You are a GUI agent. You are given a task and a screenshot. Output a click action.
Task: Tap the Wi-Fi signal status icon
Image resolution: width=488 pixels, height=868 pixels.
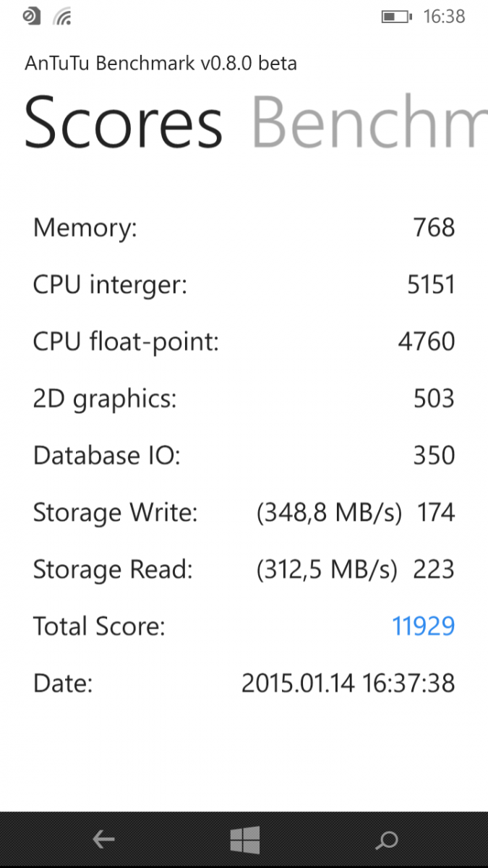click(x=61, y=17)
